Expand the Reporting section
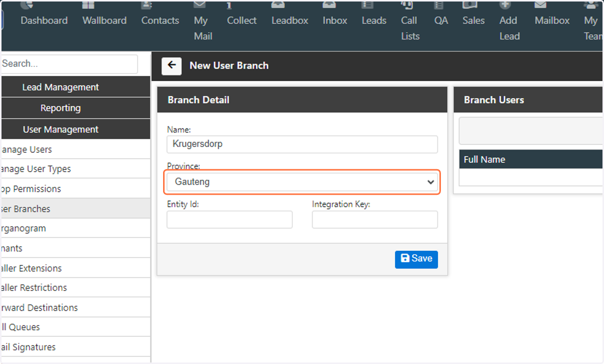The height and width of the screenshot is (364, 604). (75, 108)
